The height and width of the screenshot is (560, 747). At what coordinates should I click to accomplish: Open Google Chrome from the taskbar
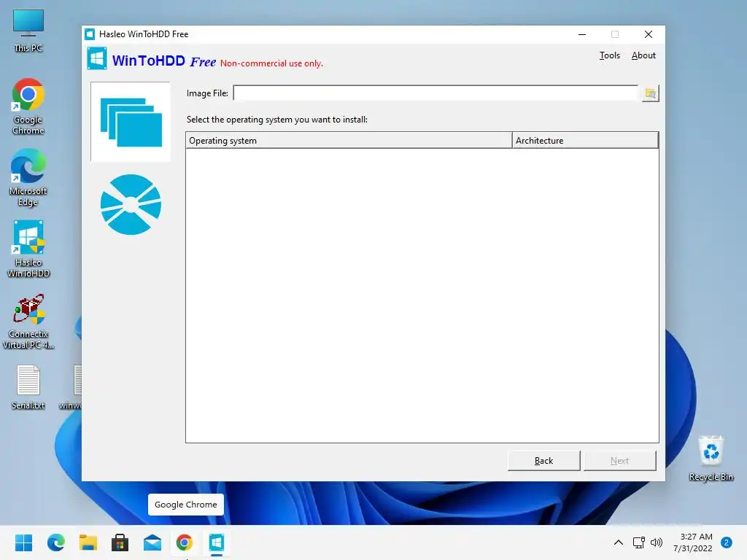(185, 542)
